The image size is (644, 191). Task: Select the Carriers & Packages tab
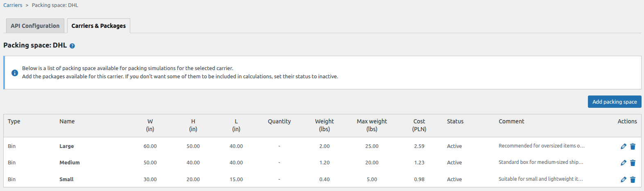99,26
